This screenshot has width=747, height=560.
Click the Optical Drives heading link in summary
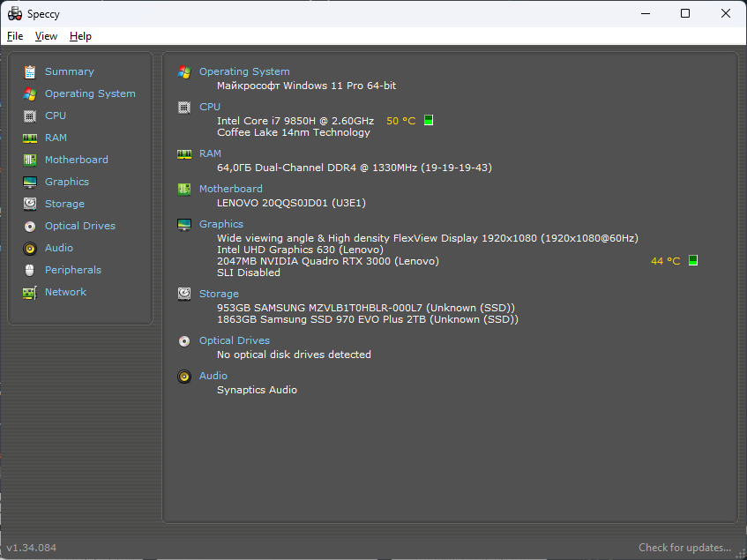235,340
